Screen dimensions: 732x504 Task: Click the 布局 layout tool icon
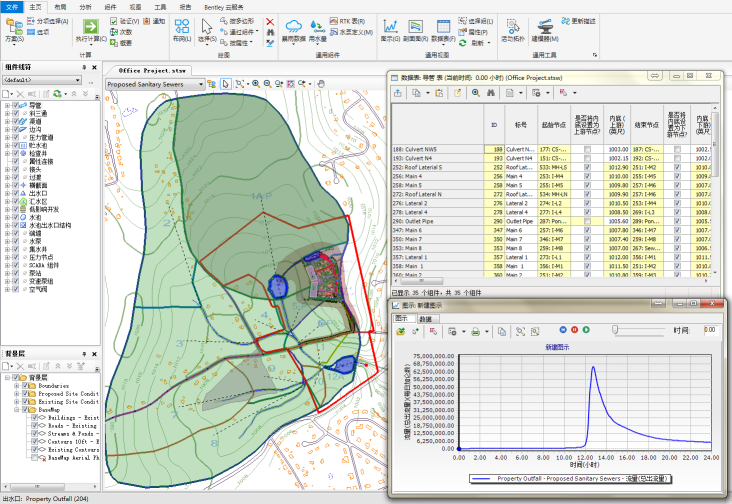(182, 26)
